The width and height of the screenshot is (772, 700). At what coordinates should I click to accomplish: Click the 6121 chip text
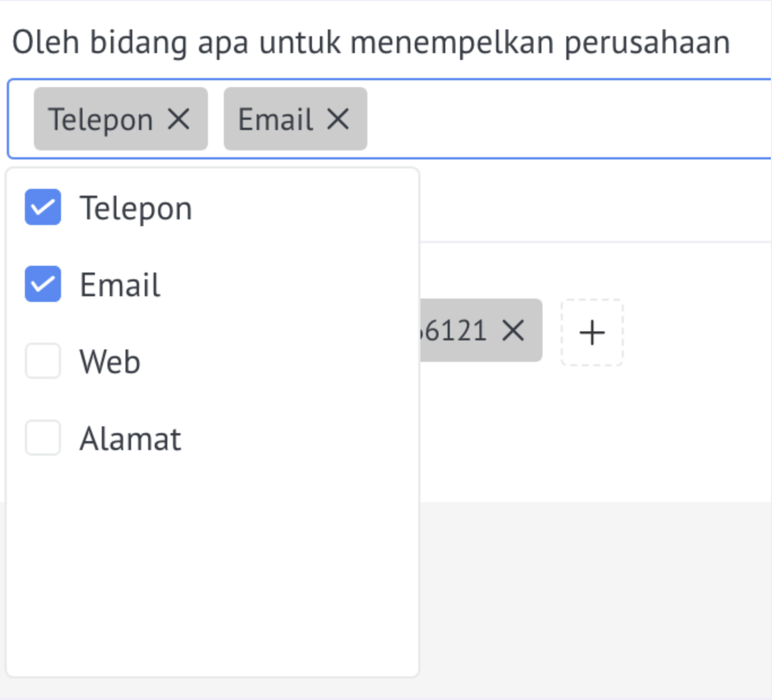(x=455, y=331)
